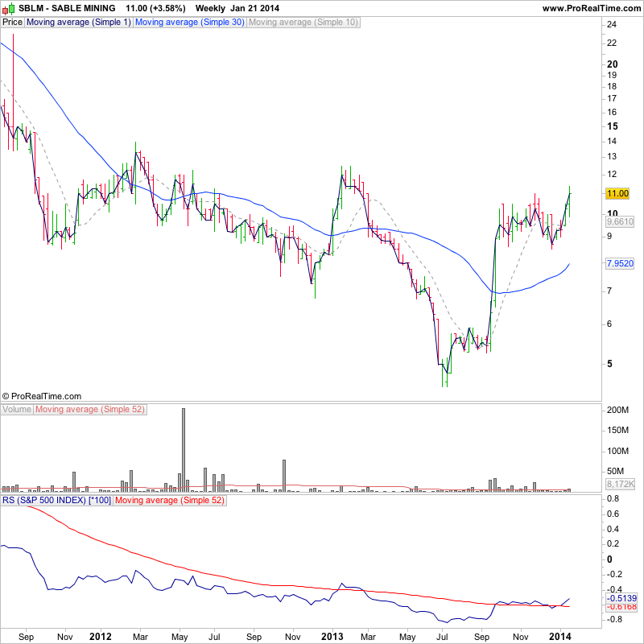
Task: Click the 2013 label on time axis
Action: (x=332, y=637)
